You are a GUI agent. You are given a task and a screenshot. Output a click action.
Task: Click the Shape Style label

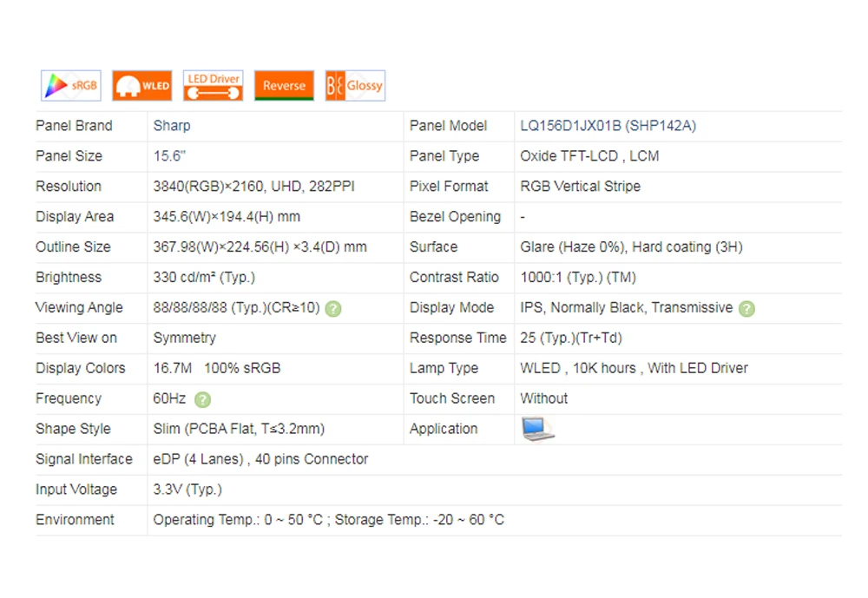coord(73,429)
